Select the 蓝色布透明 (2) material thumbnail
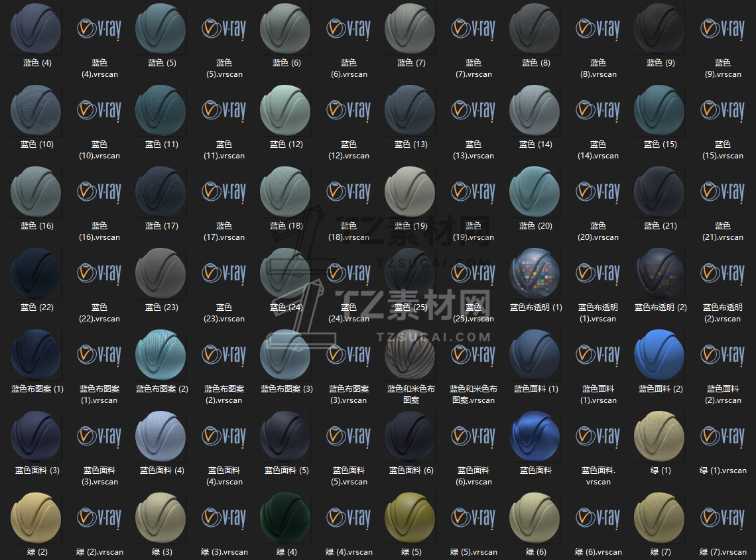The height and width of the screenshot is (560, 756). pyautogui.click(x=660, y=273)
